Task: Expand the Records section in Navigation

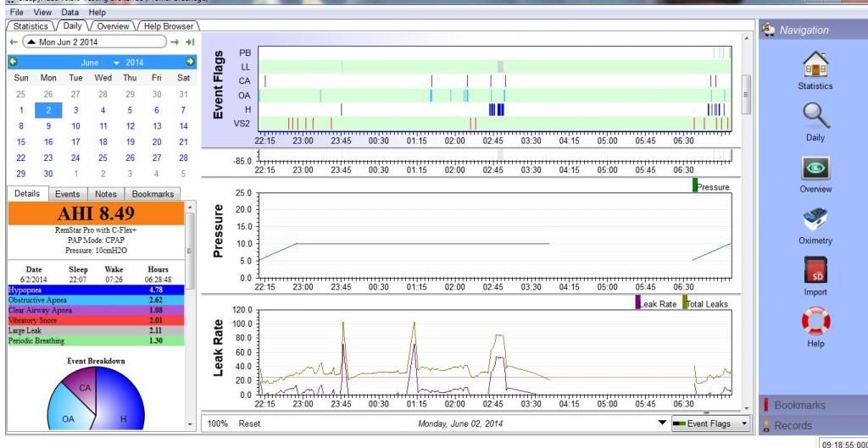Action: 813,425
